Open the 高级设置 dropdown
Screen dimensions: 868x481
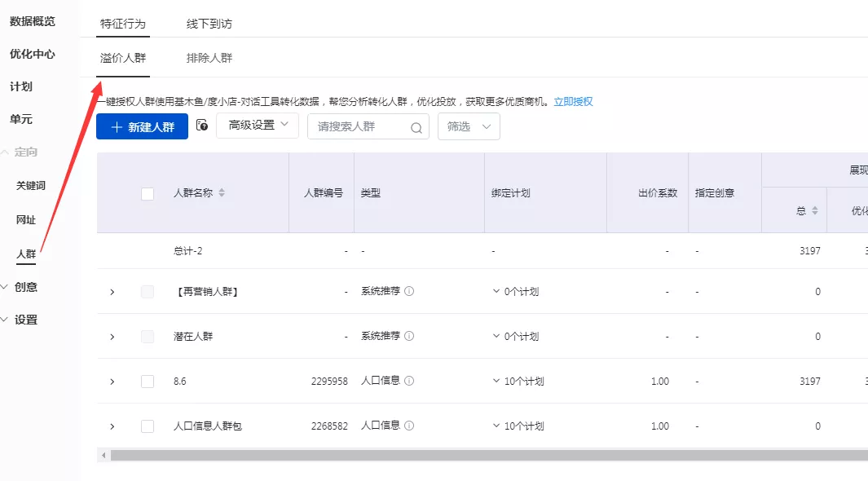tap(258, 126)
